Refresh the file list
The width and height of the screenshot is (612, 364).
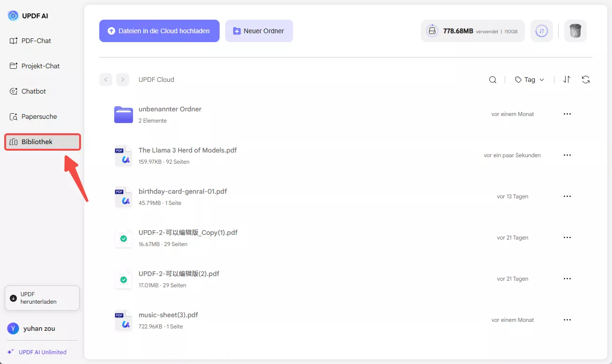pyautogui.click(x=586, y=80)
